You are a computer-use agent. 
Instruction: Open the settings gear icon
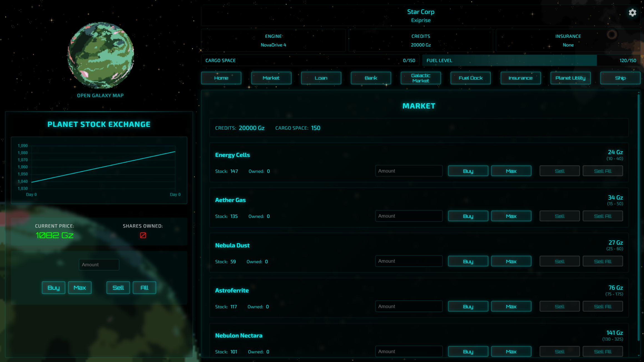(632, 13)
